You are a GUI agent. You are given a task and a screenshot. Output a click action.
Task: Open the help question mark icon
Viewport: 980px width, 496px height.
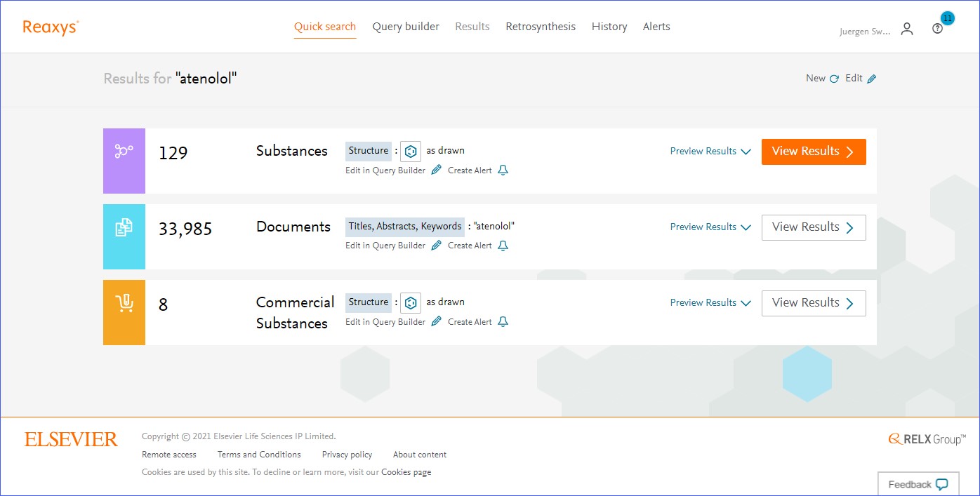point(937,29)
